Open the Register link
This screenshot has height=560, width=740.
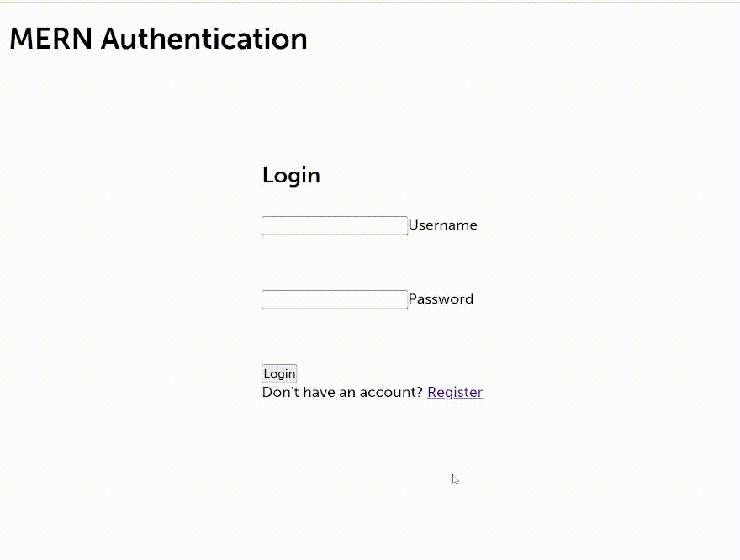[455, 393]
